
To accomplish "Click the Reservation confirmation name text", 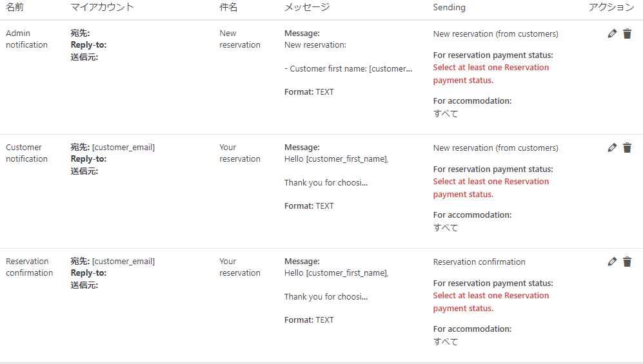I will pyautogui.click(x=29, y=267).
